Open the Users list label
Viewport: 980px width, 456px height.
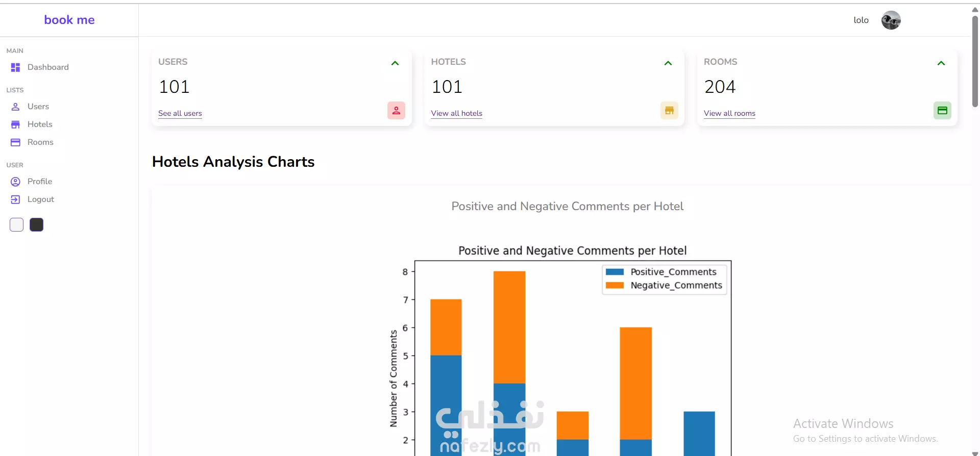[x=38, y=107]
